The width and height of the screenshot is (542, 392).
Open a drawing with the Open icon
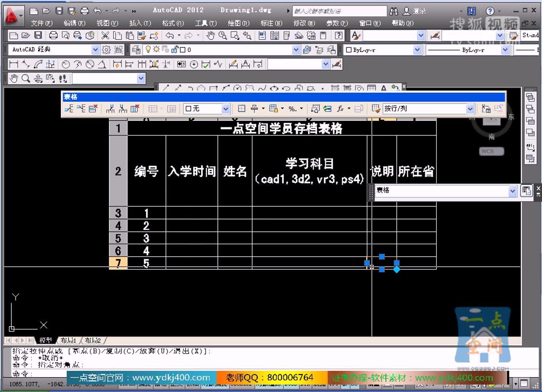pyautogui.click(x=26, y=35)
